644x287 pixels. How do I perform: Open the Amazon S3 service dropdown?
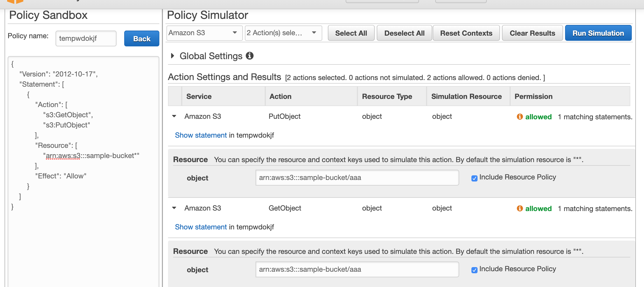204,33
